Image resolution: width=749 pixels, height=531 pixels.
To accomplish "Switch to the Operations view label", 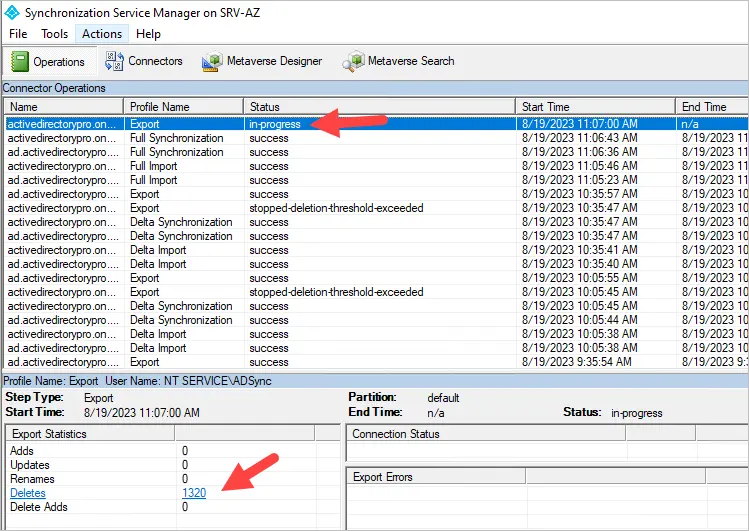I will (x=59, y=62).
